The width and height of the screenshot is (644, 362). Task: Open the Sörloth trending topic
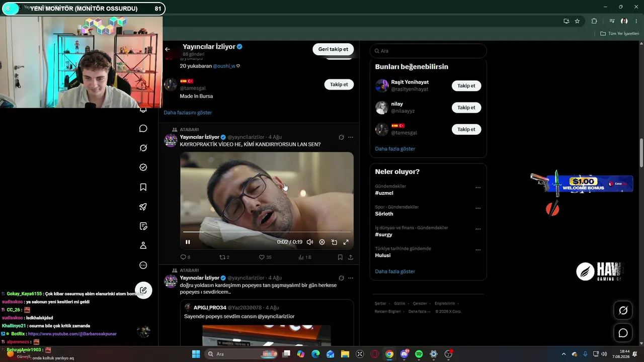(384, 214)
